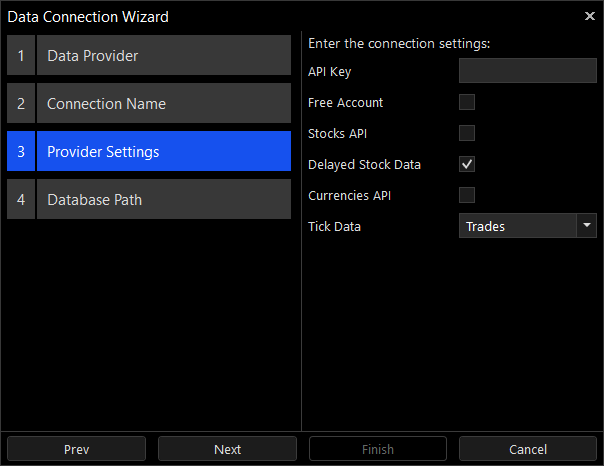Click the greyed-out Finish button

(378, 449)
